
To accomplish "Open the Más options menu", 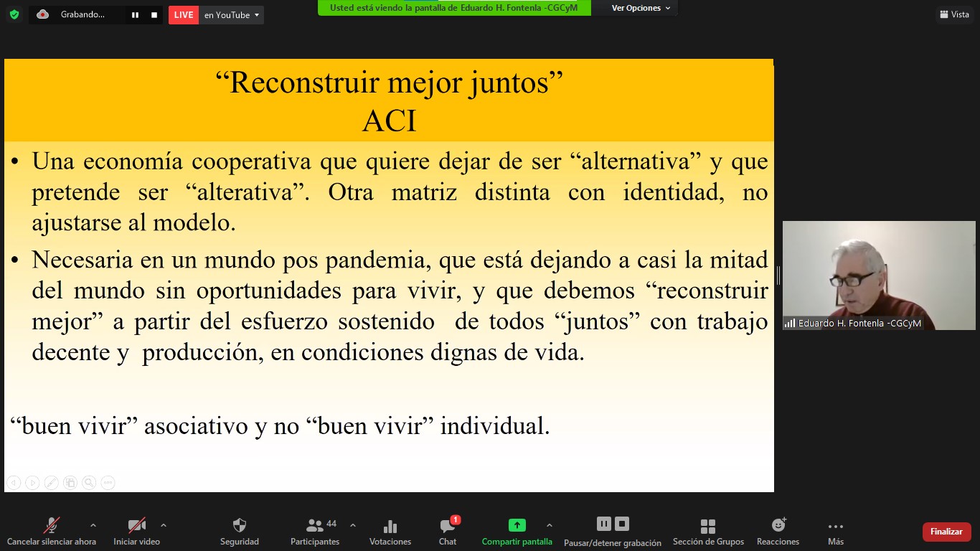I will pyautogui.click(x=835, y=532).
